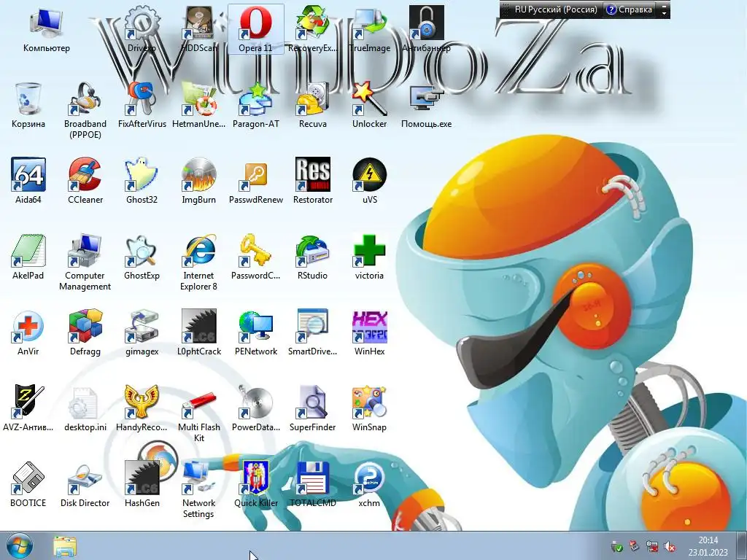This screenshot has height=560, width=747.
Task: Launch the Defragg shortcut
Action: point(85,332)
